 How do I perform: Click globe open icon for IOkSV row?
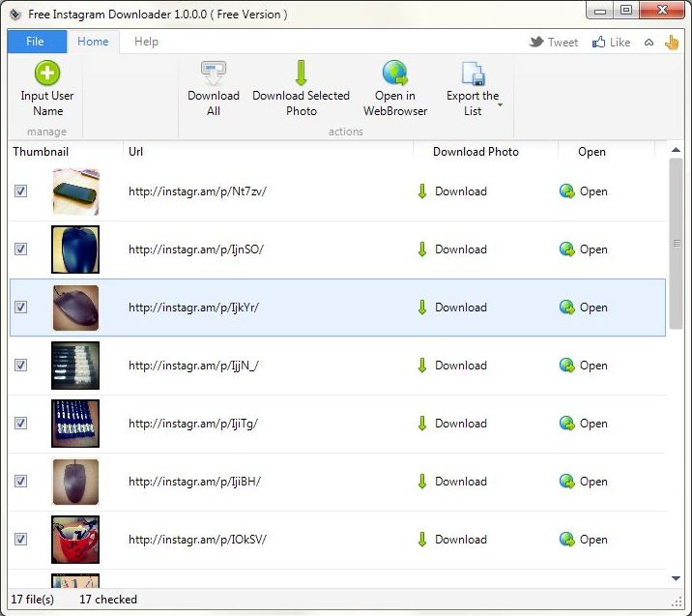click(567, 540)
